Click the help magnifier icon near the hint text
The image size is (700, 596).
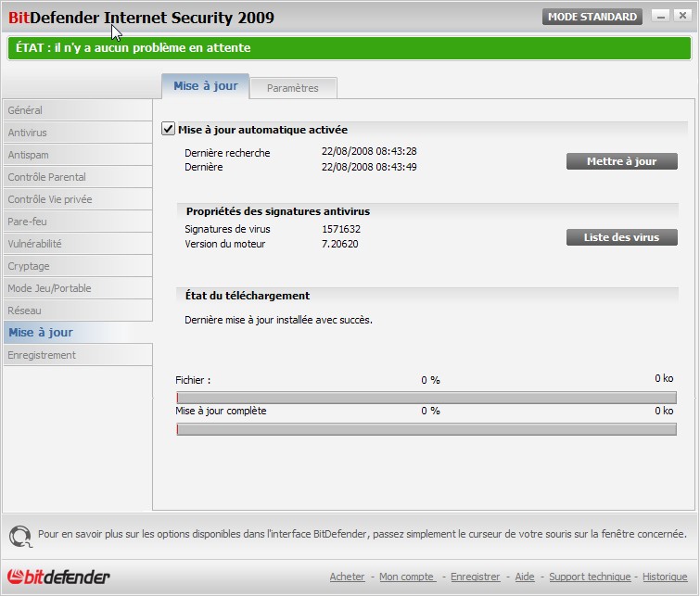point(20,536)
